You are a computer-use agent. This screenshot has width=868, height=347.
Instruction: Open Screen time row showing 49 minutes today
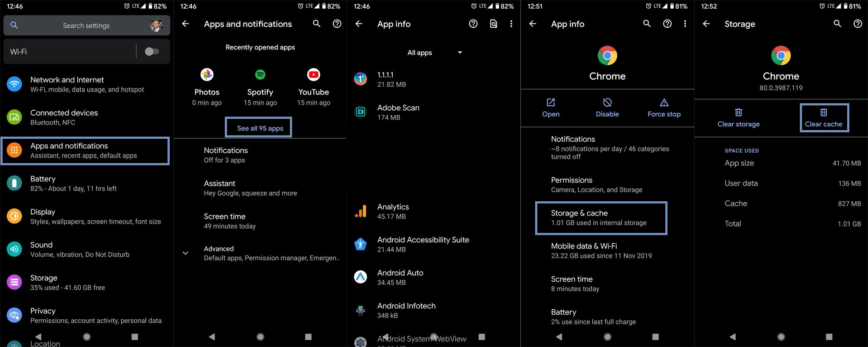(260, 221)
